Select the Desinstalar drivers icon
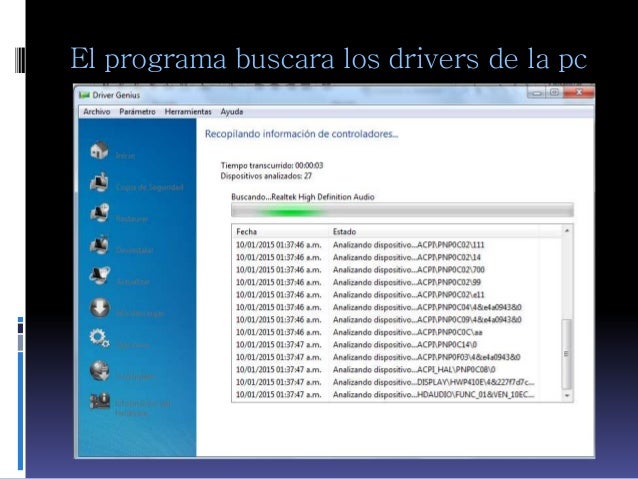The width and height of the screenshot is (638, 479). (x=99, y=245)
